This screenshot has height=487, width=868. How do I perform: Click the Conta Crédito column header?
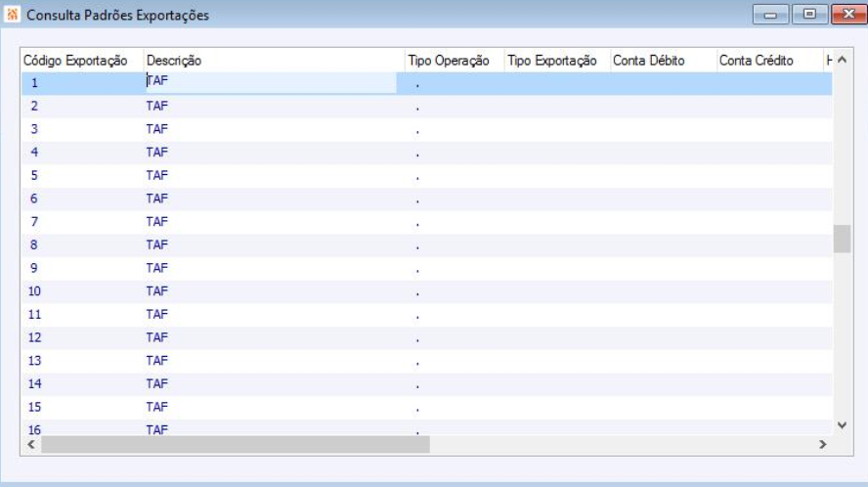[769, 61]
